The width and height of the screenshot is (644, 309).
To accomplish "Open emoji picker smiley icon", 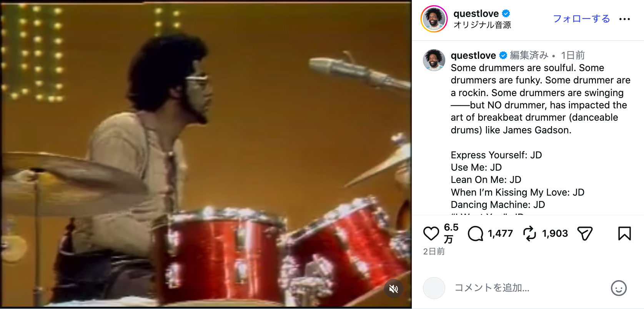I will coord(619,288).
